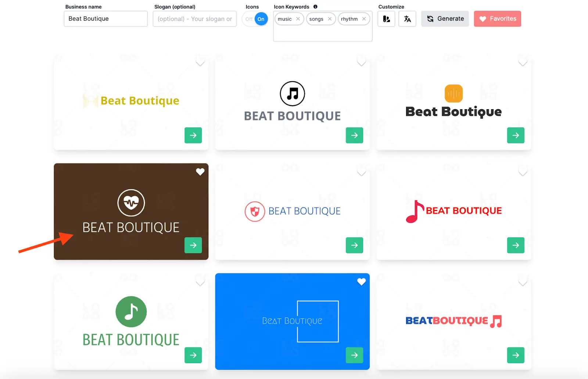Viewport: 588px width, 379px height.
Task: Remove the songs keyword tag
Action: (x=330, y=19)
